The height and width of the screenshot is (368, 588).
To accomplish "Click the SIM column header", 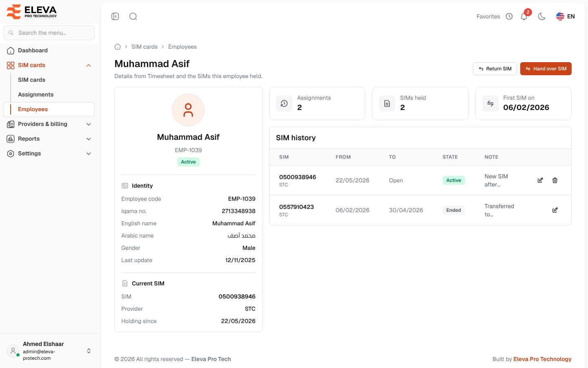I will click(x=284, y=157).
